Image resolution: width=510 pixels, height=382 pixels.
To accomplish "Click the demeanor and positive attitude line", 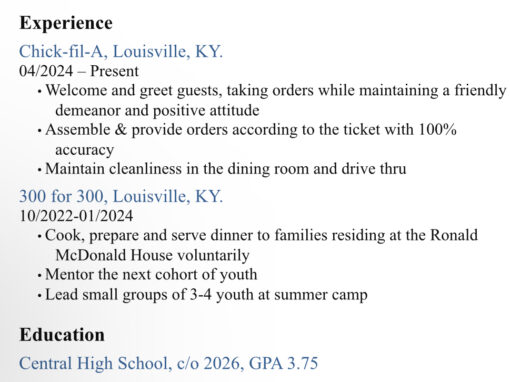I will [157, 110].
